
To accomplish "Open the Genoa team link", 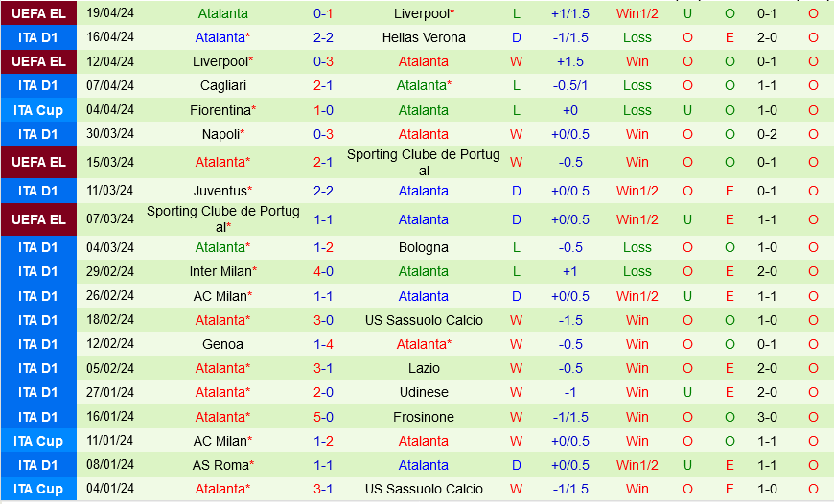I will 222,344.
